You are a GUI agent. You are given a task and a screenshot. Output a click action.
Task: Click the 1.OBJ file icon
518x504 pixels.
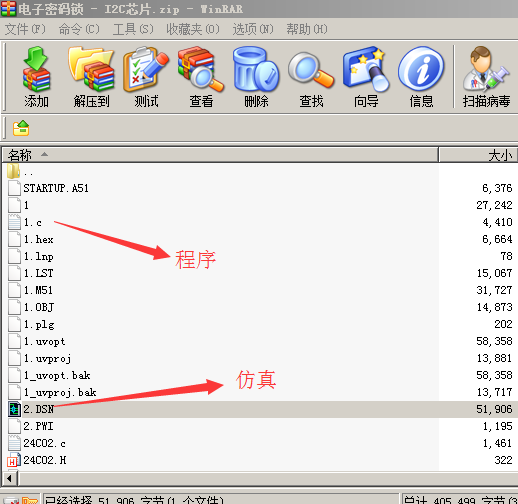[x=14, y=307]
